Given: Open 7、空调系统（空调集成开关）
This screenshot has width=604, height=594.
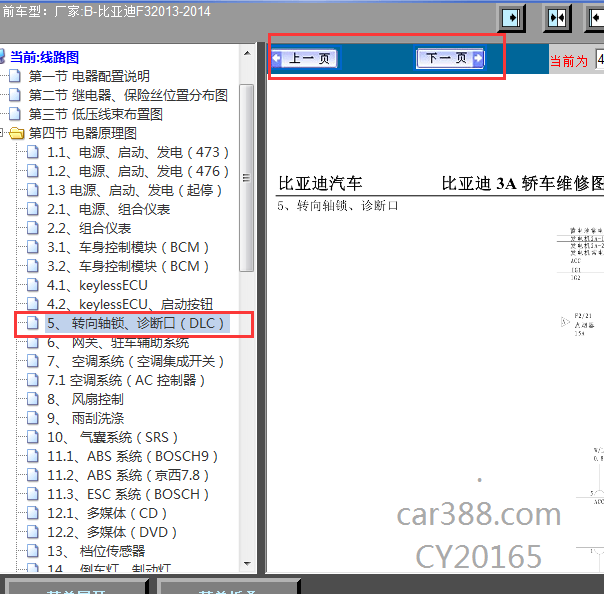Looking at the screenshot, I should [x=136, y=361].
